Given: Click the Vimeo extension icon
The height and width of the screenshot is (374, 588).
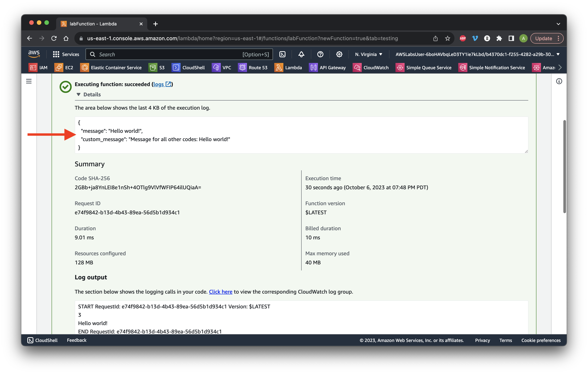Looking at the screenshot, I should point(475,38).
